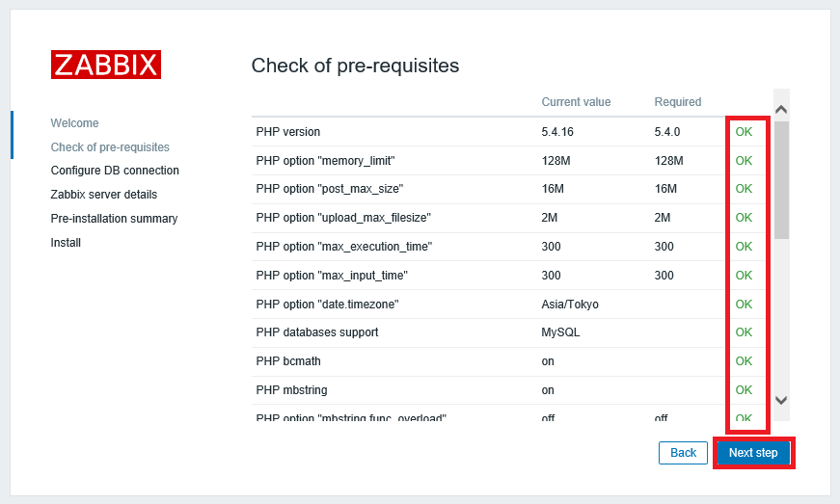This screenshot has width=840, height=504.
Task: Open Check of pre-requisites step
Action: click(110, 147)
